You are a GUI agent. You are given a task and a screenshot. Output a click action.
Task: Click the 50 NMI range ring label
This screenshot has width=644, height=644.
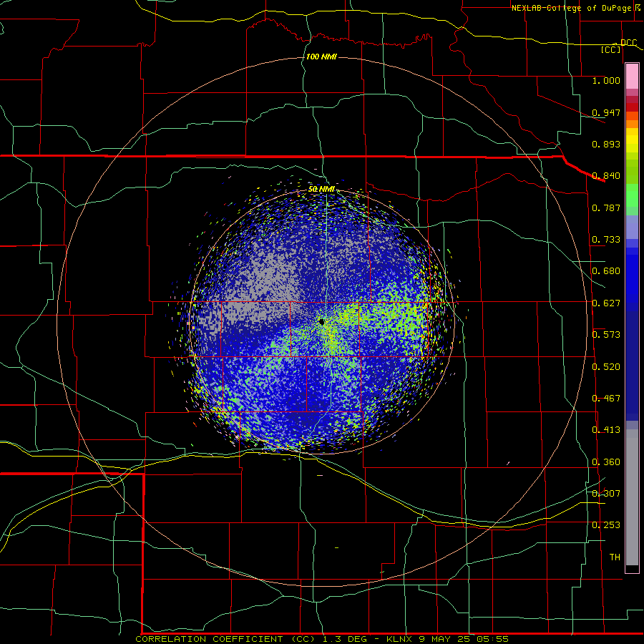[x=321, y=190]
